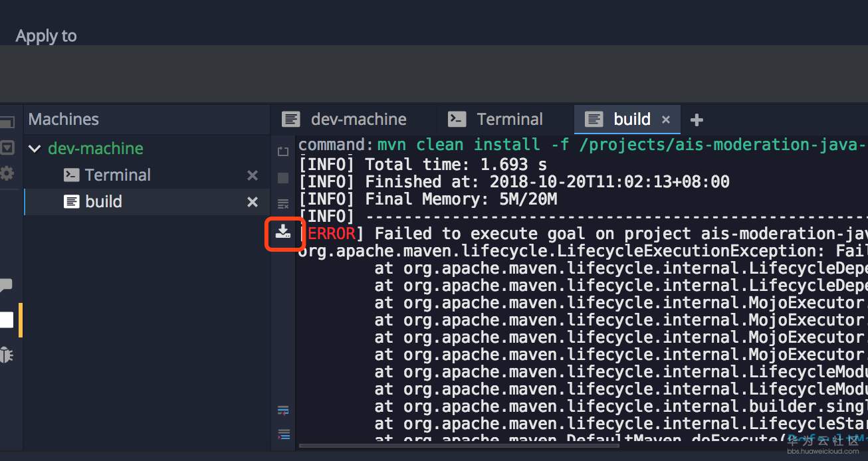Click the Apply to label
Screen dimensions: 868x461
(46, 37)
